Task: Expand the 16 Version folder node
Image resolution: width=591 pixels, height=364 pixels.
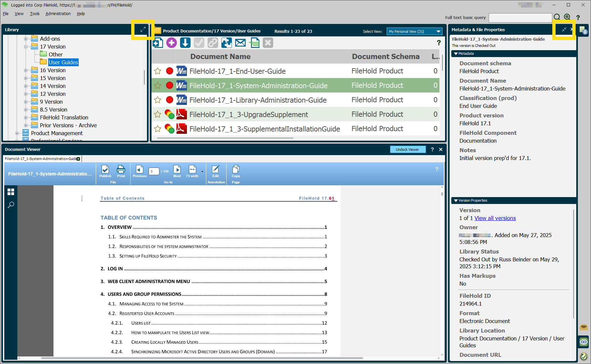Action: pyautogui.click(x=26, y=70)
